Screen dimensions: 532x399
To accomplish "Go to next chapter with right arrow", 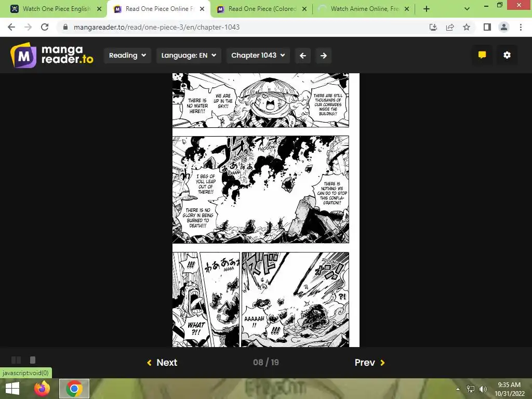I will 324,55.
